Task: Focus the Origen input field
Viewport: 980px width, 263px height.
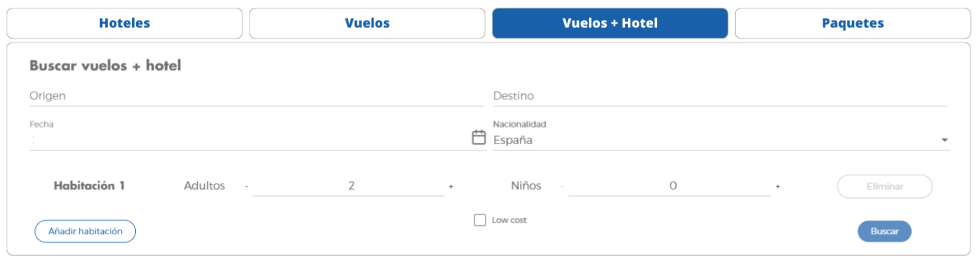Action: [257, 96]
